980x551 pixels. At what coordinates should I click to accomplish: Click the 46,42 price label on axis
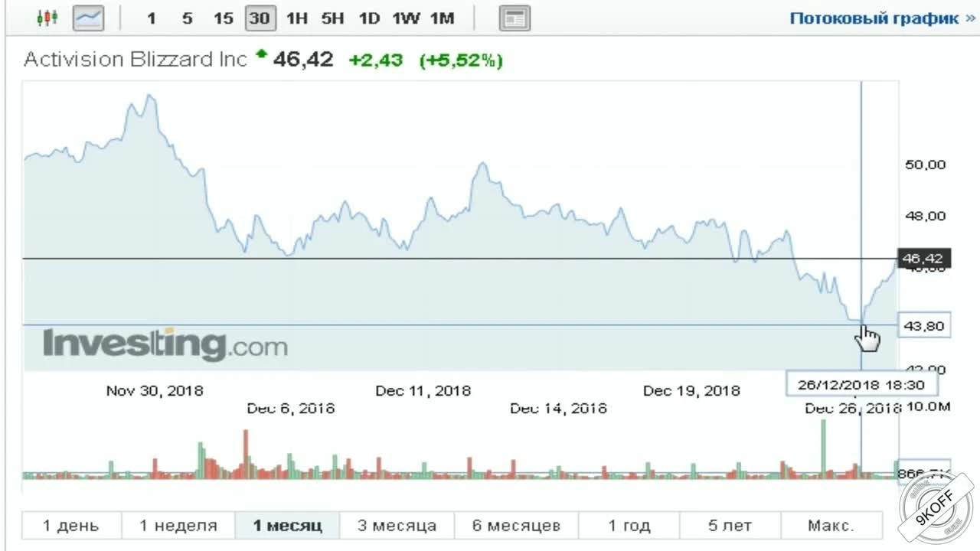click(x=923, y=259)
